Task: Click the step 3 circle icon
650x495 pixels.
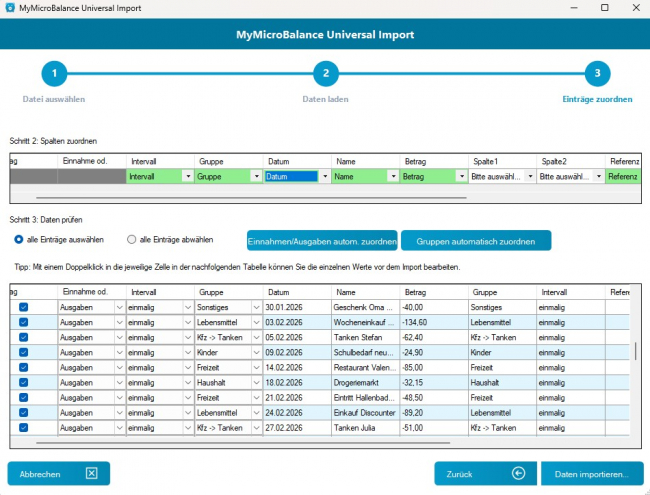Action: [x=596, y=73]
